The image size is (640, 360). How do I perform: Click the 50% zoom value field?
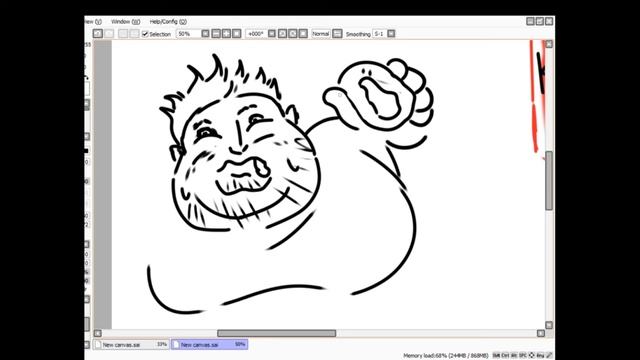188,34
